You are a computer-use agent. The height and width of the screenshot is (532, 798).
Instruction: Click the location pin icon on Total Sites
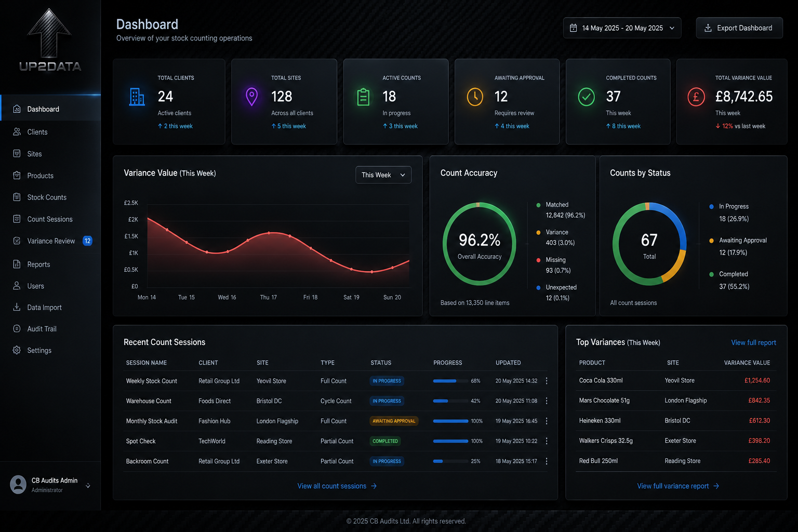(251, 97)
